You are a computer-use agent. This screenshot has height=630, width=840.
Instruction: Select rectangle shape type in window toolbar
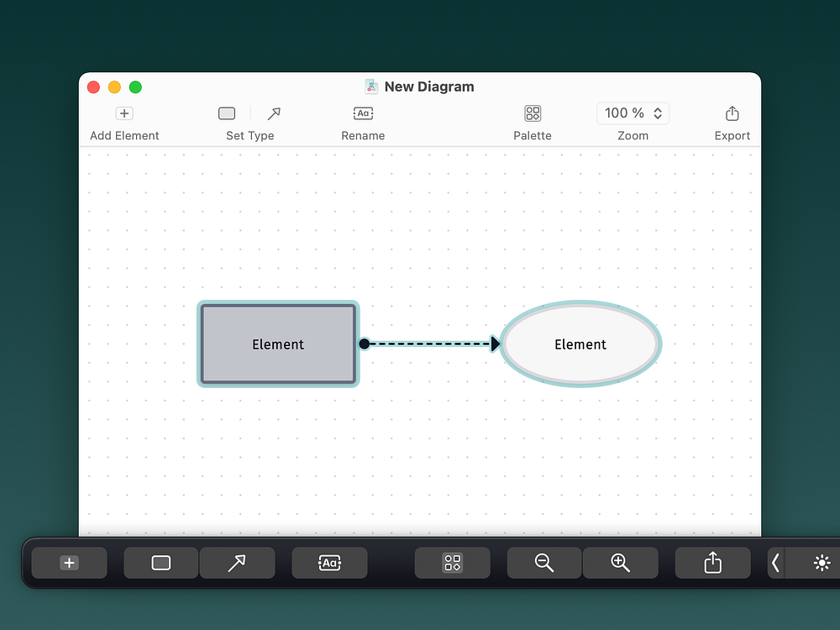click(x=227, y=113)
